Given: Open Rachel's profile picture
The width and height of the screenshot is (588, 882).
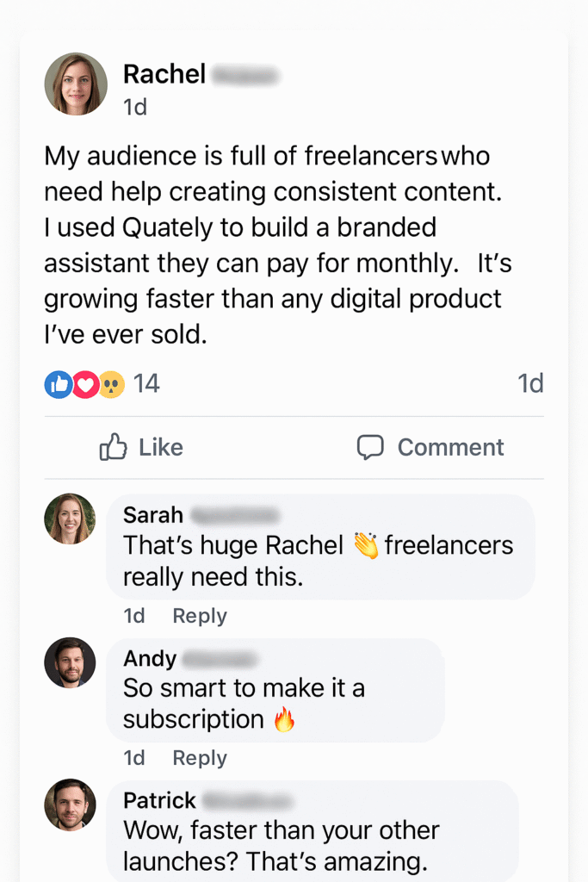Looking at the screenshot, I should click(x=76, y=84).
